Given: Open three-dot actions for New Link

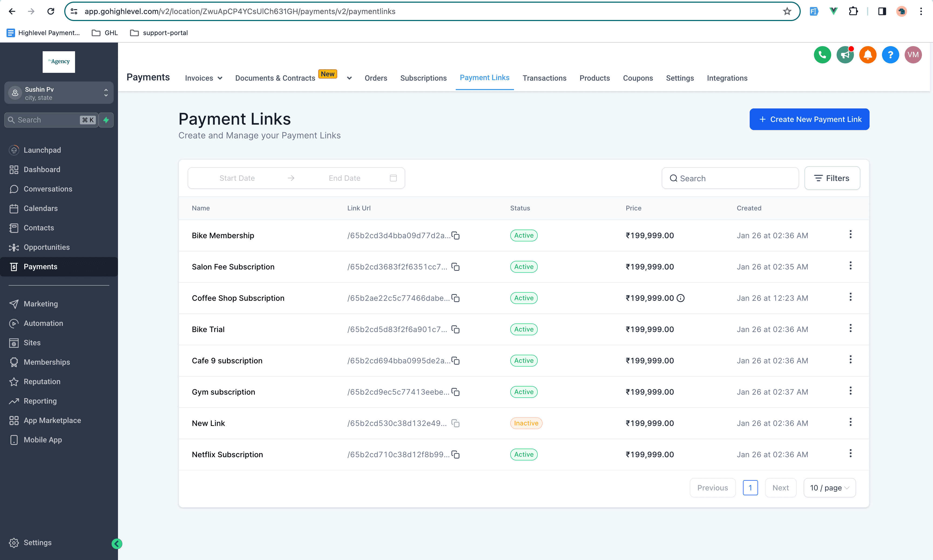Looking at the screenshot, I should pyautogui.click(x=851, y=422).
